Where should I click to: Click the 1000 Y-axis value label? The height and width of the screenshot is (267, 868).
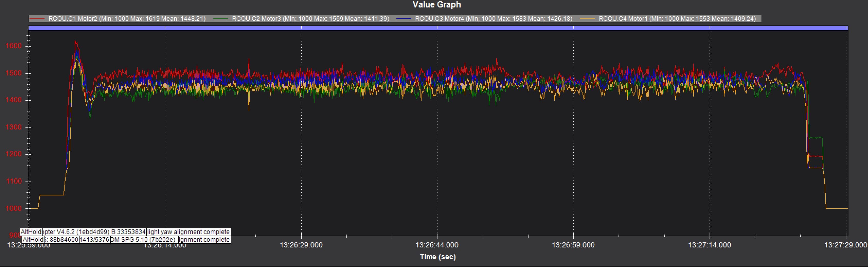pos(13,209)
